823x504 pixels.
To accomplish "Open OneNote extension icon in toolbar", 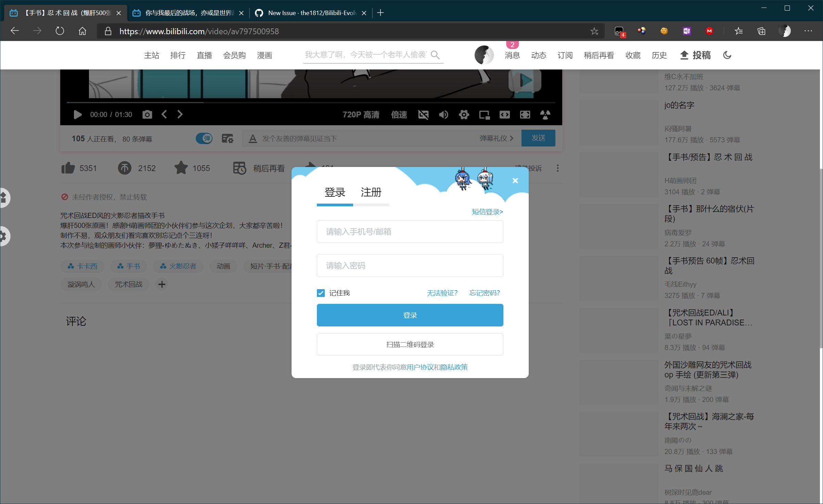I will pyautogui.click(x=686, y=31).
